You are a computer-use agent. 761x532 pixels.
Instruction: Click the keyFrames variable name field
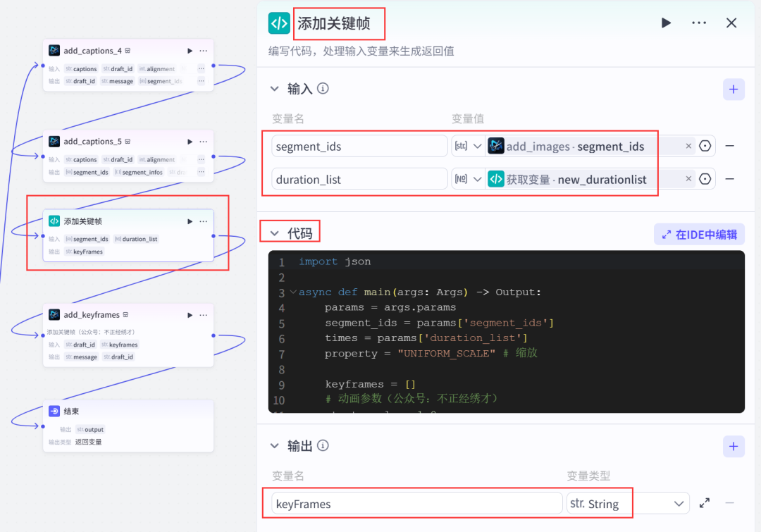[x=416, y=503]
